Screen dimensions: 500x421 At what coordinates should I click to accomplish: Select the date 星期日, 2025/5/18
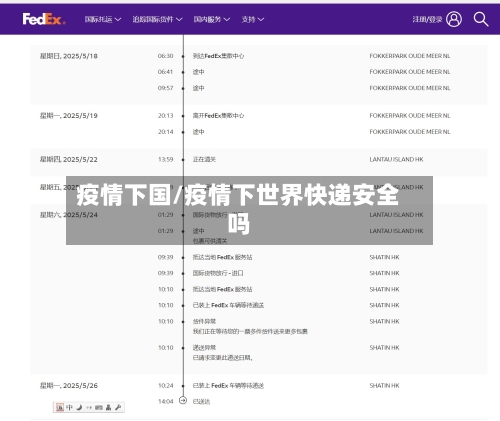(x=69, y=56)
